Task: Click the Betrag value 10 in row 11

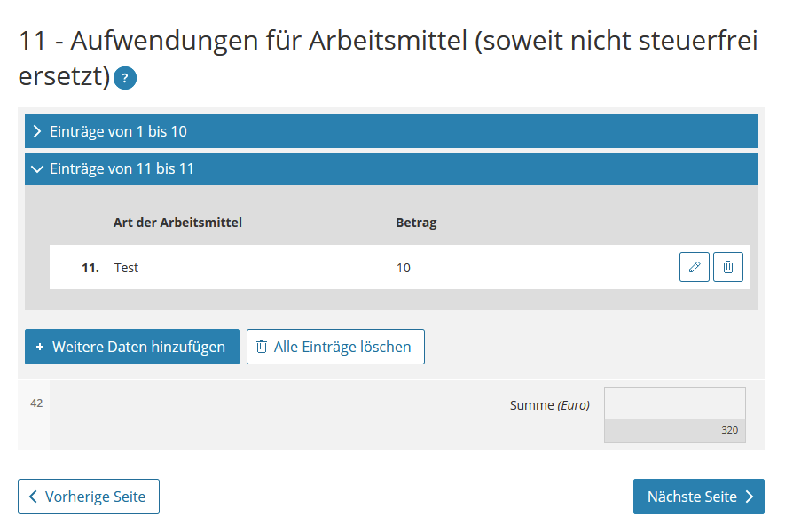Action: pos(404,268)
